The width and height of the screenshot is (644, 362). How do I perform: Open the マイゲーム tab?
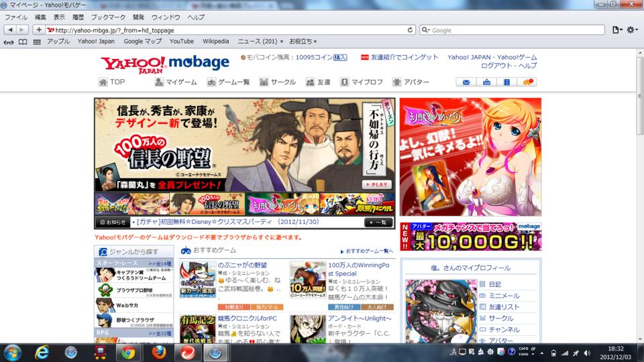[x=176, y=82]
